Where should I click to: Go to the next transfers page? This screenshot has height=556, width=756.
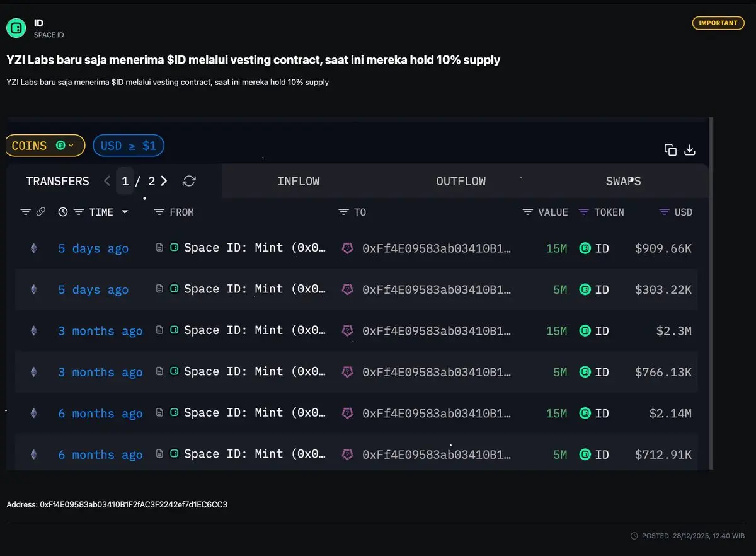(x=164, y=182)
